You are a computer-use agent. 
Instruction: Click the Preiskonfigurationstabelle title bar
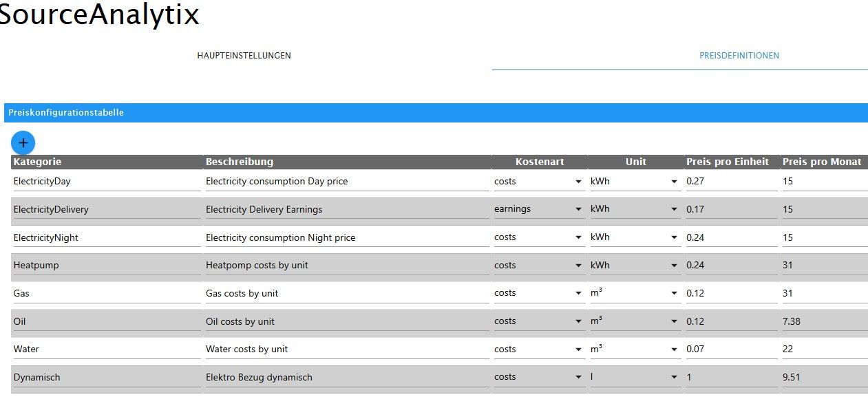click(436, 113)
